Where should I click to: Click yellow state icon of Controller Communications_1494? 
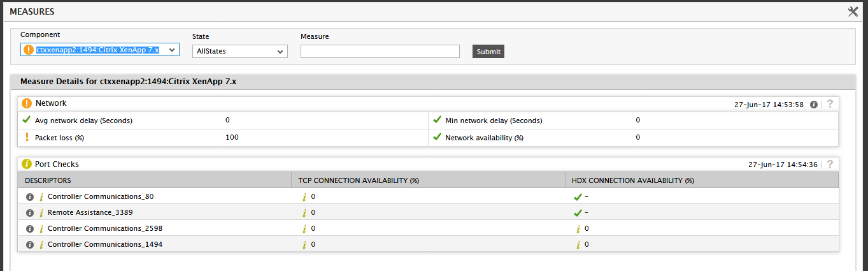(x=41, y=245)
